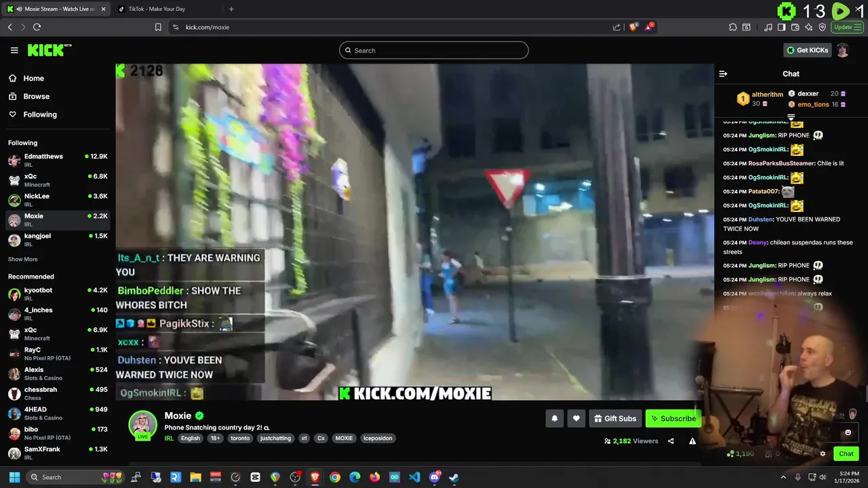The image size is (868, 488).
Task: Focus the Kick search field
Action: coord(434,50)
